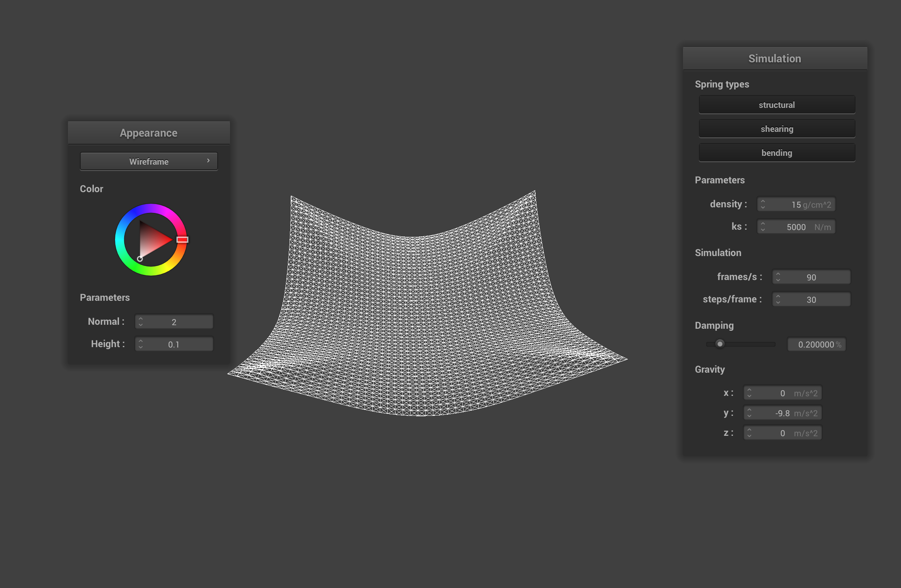Toggle the shearing spring type button

coord(776,129)
